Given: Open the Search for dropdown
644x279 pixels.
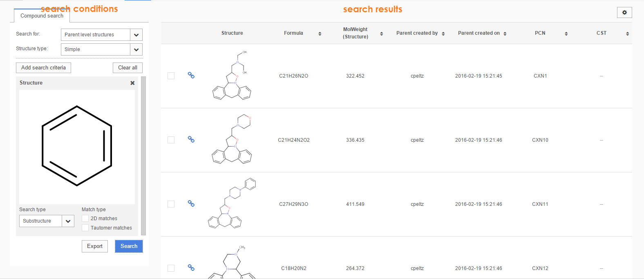Looking at the screenshot, I should 136,35.
